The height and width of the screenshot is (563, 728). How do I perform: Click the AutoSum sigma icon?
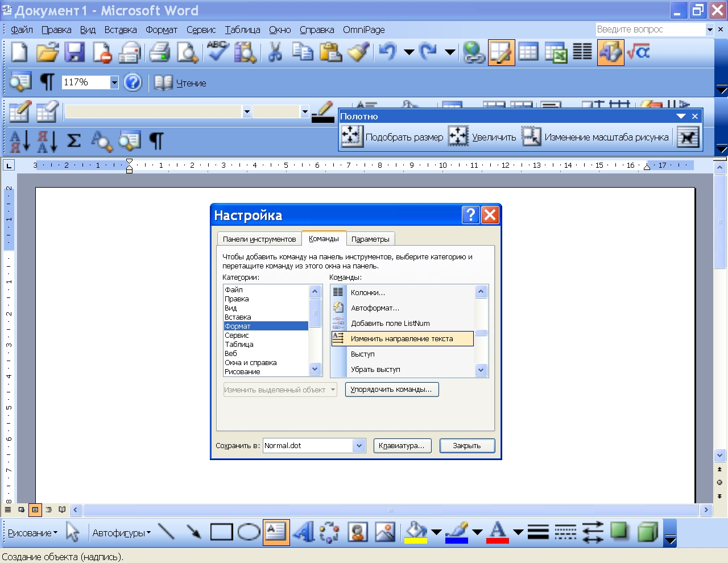click(74, 140)
